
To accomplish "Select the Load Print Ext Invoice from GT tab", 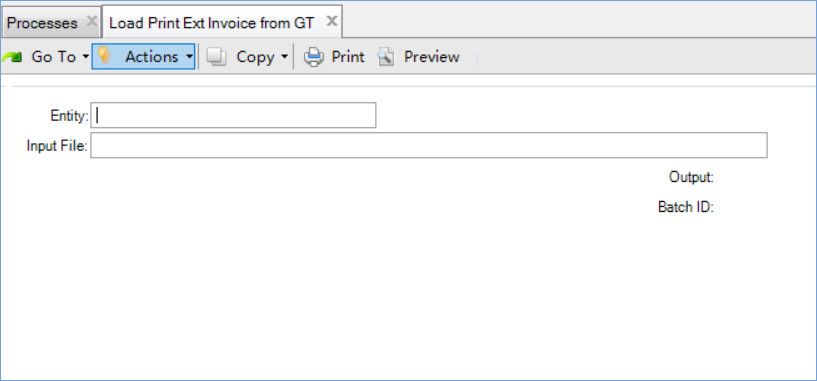I will tap(212, 23).
